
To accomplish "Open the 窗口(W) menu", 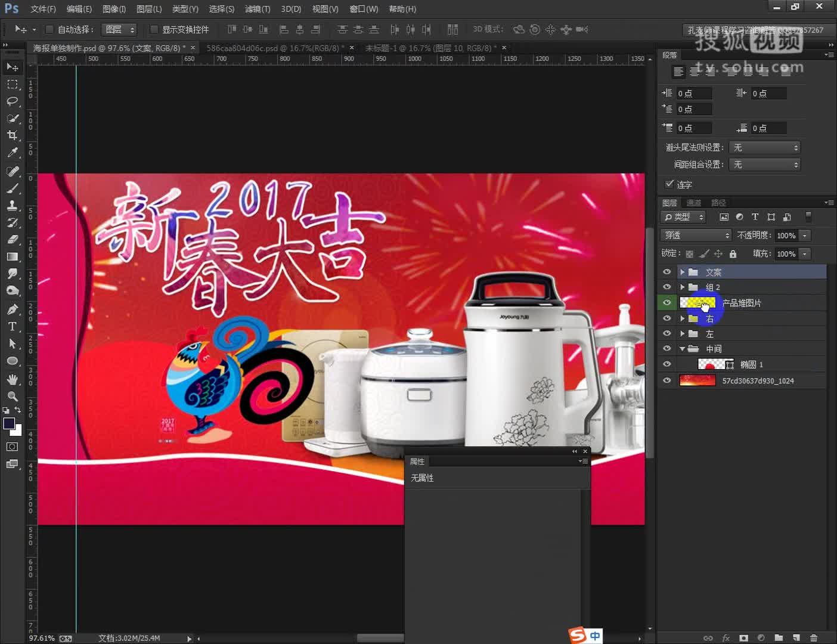I will (364, 9).
